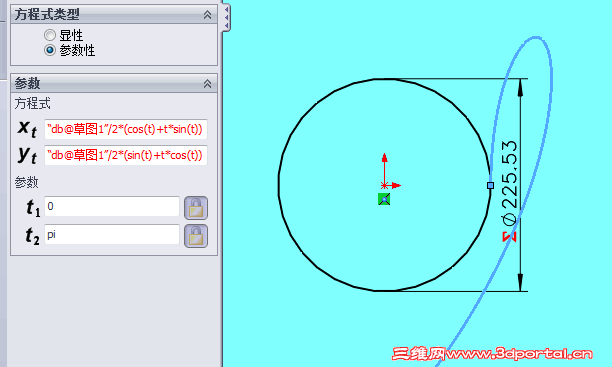Viewport: 612px width, 367px height.
Task: Click the Yt equation input field
Action: click(x=126, y=155)
